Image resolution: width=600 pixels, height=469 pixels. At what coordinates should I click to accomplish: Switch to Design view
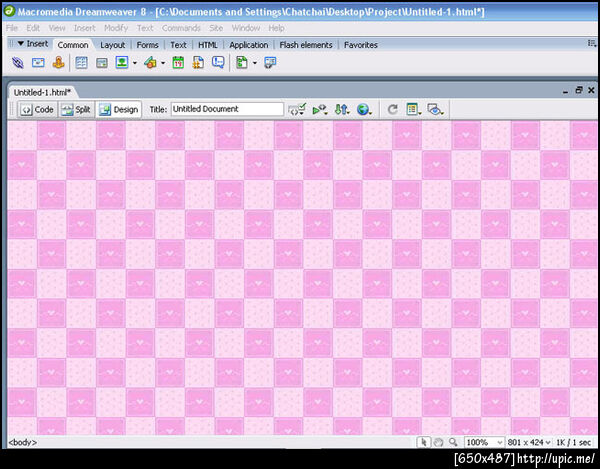point(119,110)
